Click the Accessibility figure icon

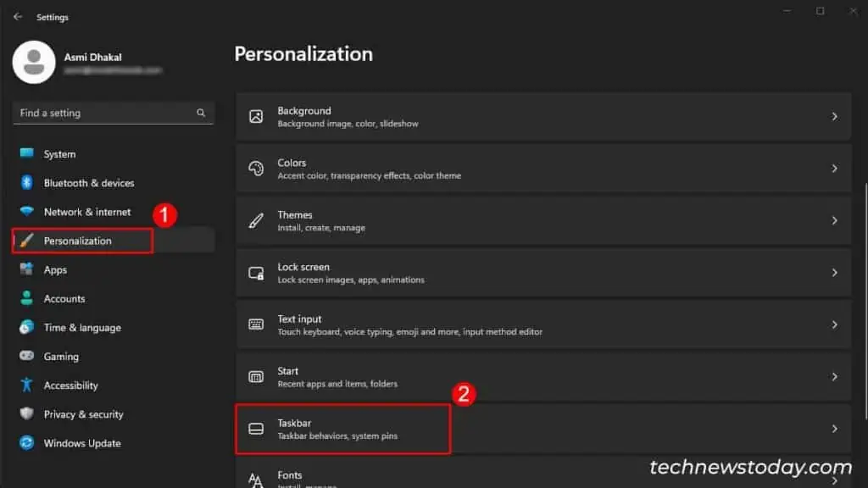[x=26, y=385]
